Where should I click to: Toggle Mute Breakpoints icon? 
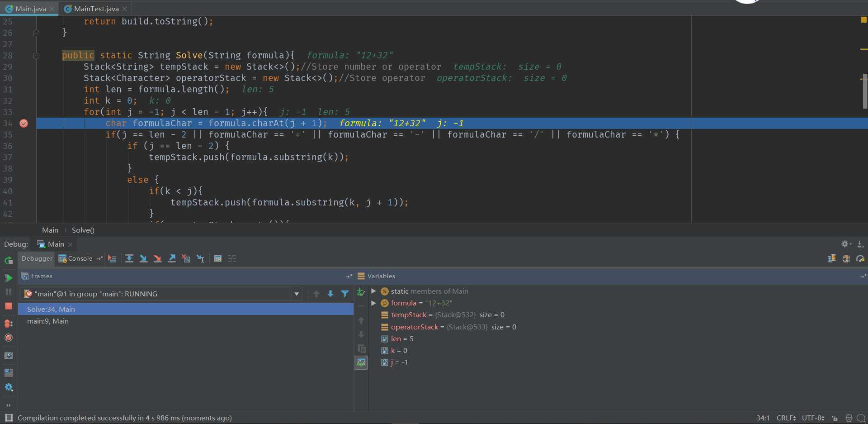(9, 338)
